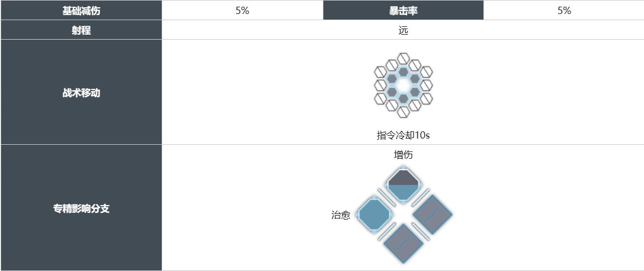
Task: Click the 5% value beside 暴击率
Action: click(x=564, y=10)
